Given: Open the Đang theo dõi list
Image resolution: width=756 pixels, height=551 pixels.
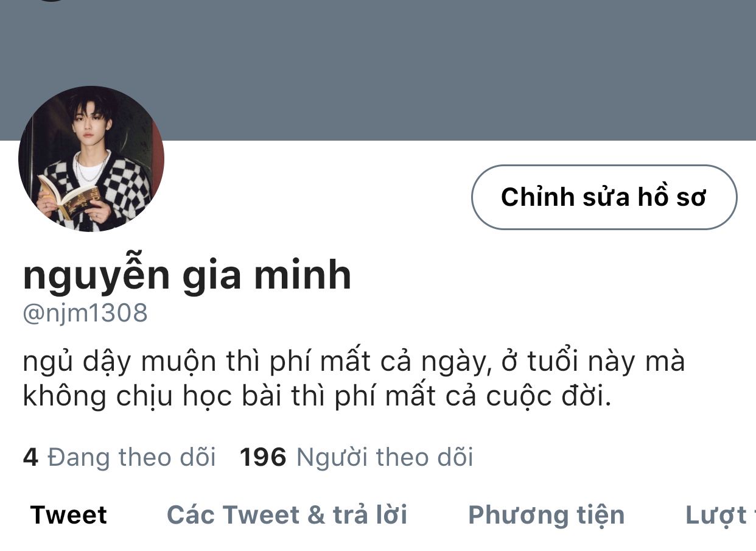Looking at the screenshot, I should click(131, 457).
